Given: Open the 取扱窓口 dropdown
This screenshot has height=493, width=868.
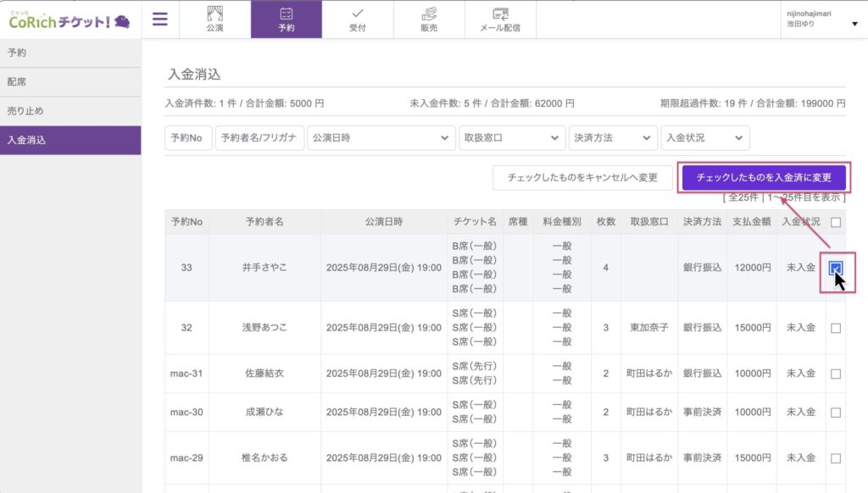Looking at the screenshot, I should (x=511, y=138).
